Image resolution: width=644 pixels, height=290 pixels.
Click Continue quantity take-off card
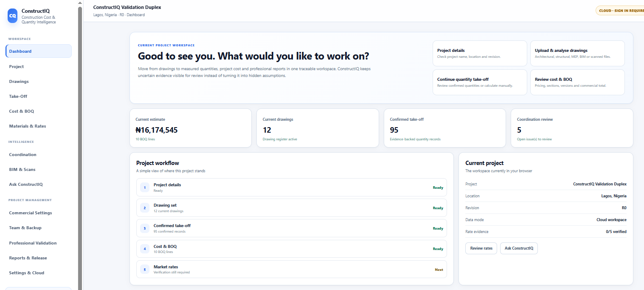click(x=480, y=82)
